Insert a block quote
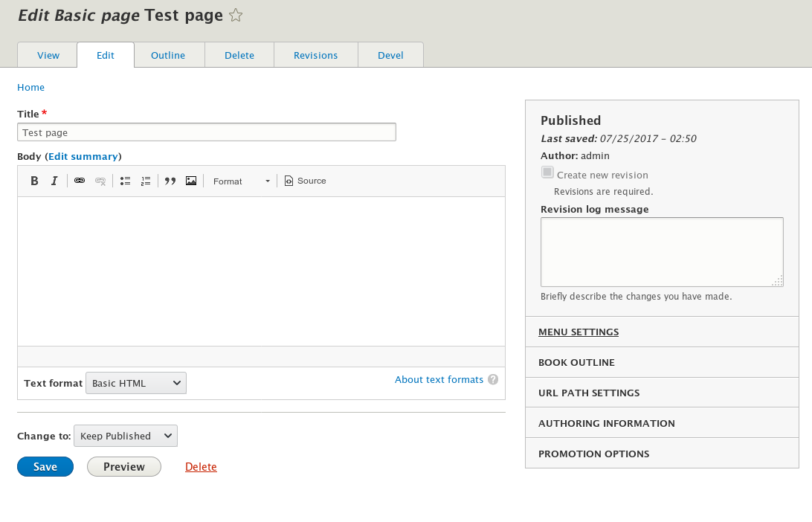 click(x=170, y=181)
